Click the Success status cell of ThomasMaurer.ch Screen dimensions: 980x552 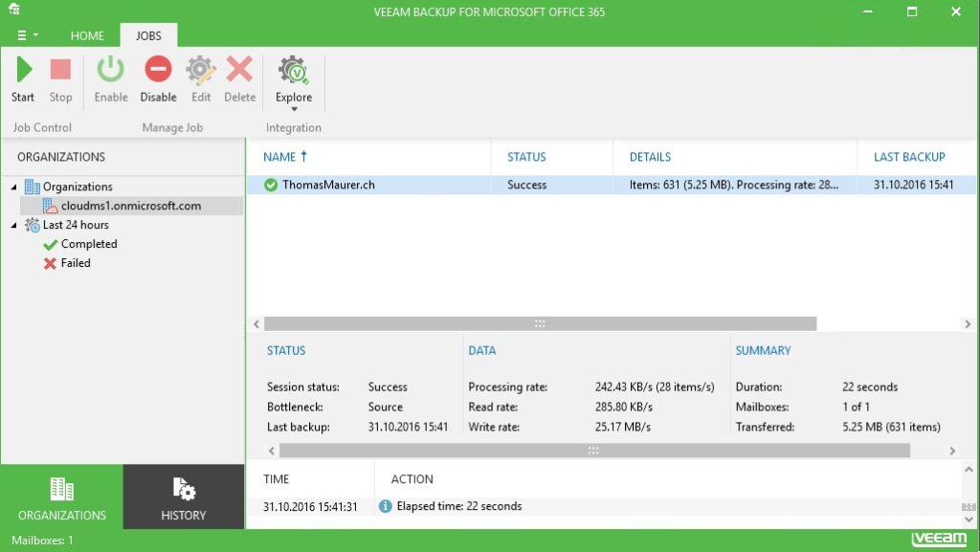527,185
